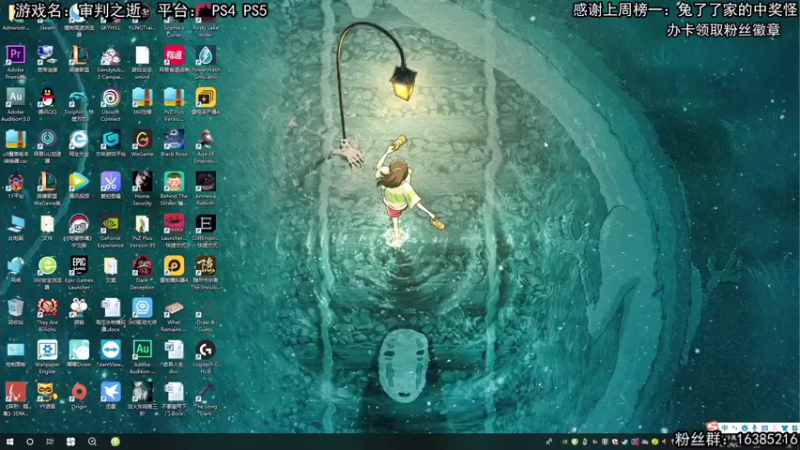Open 唧唧Down shortcut

[x=79, y=350]
